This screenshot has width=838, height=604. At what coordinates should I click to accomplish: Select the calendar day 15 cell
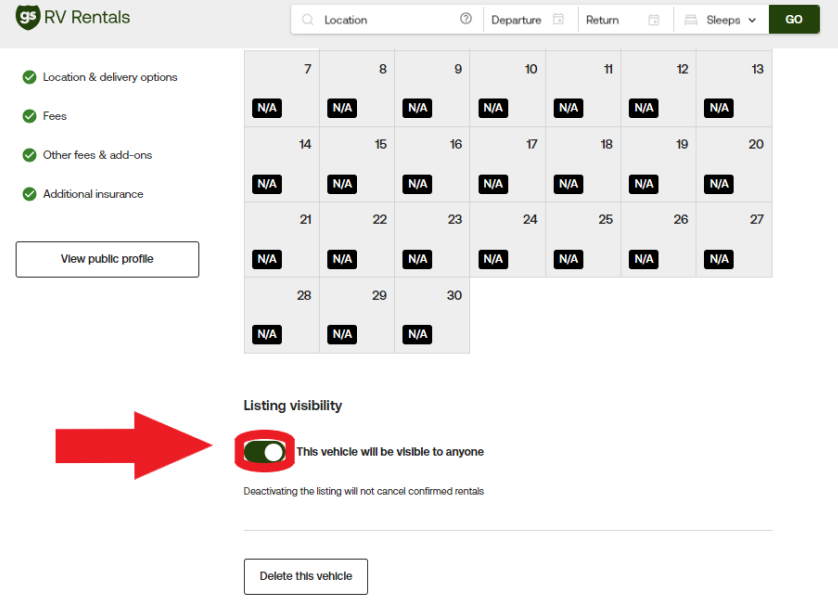(x=357, y=164)
